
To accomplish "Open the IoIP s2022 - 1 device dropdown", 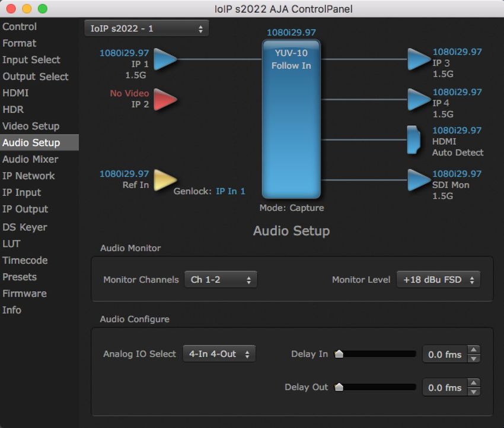I will [146, 28].
